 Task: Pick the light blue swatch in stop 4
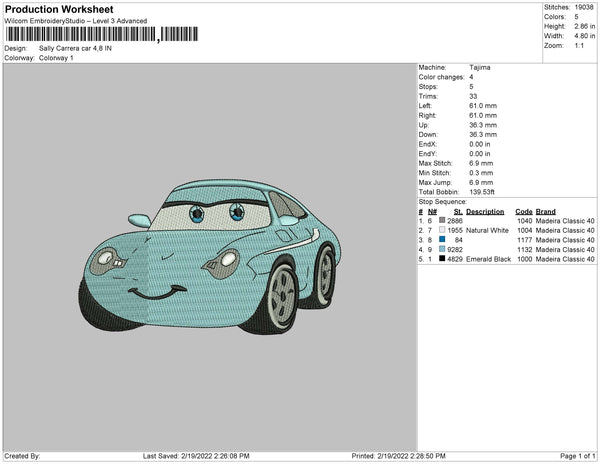tap(441, 250)
